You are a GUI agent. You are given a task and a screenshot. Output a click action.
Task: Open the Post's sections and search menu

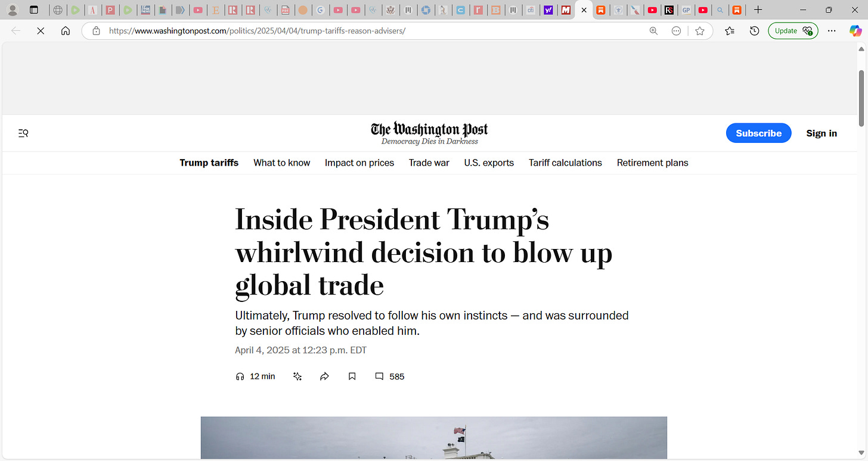(x=23, y=133)
